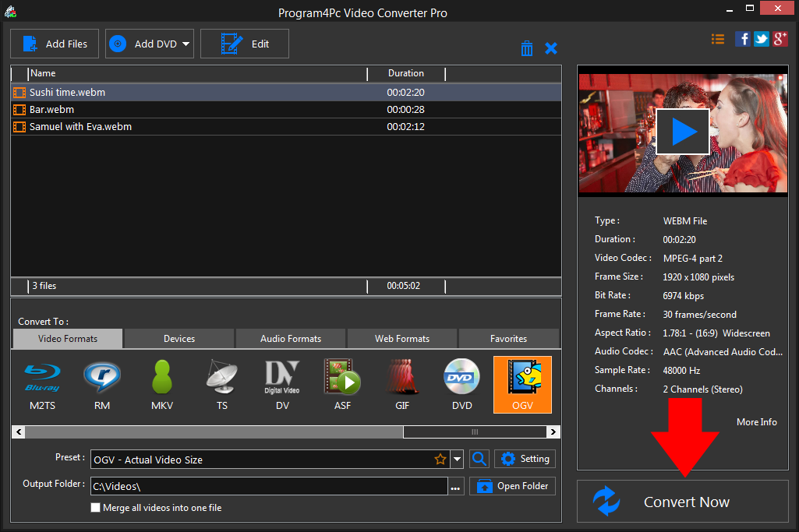Select the M2TS output format
Viewport: 799px width, 532px height.
pos(42,384)
